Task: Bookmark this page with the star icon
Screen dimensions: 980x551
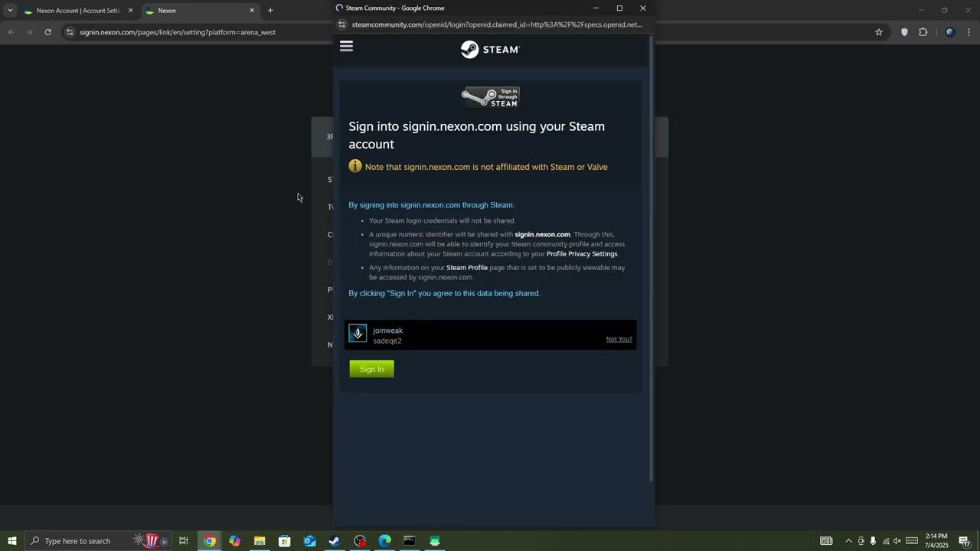Action: (879, 32)
